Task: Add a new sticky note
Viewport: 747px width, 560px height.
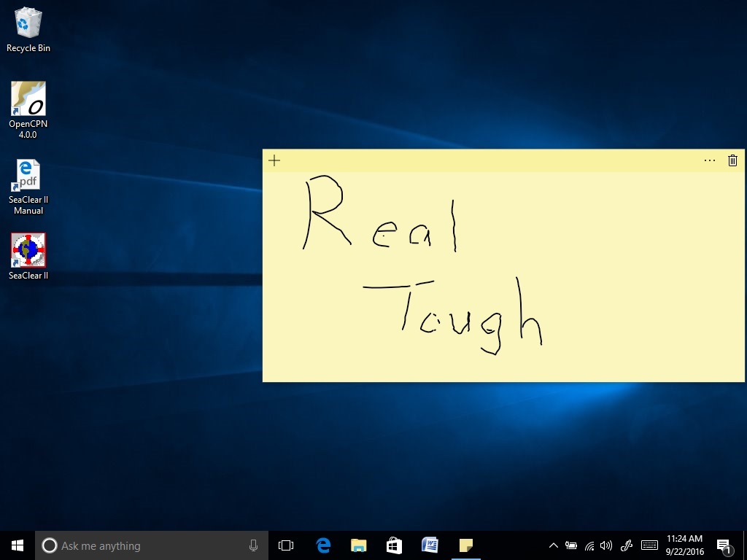Action: tap(274, 160)
